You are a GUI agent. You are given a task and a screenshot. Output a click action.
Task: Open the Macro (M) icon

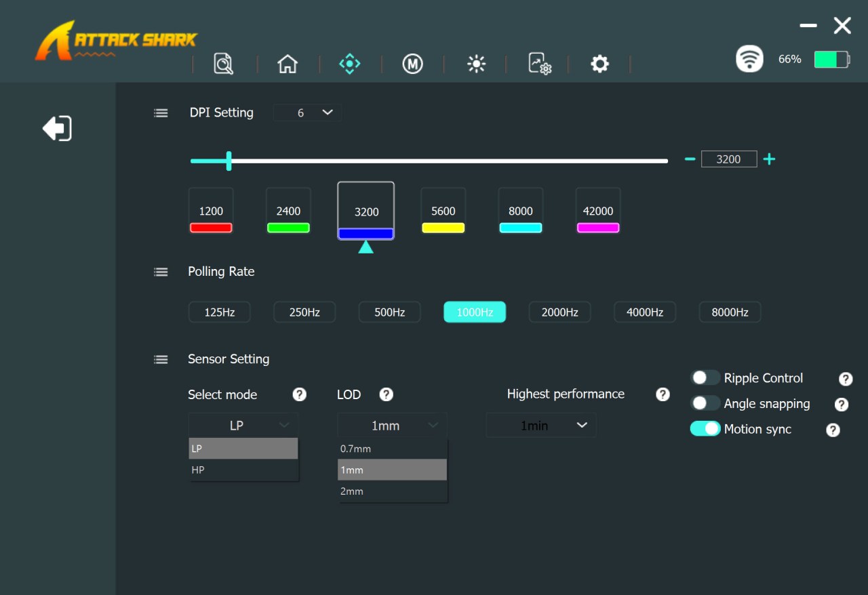(x=412, y=64)
